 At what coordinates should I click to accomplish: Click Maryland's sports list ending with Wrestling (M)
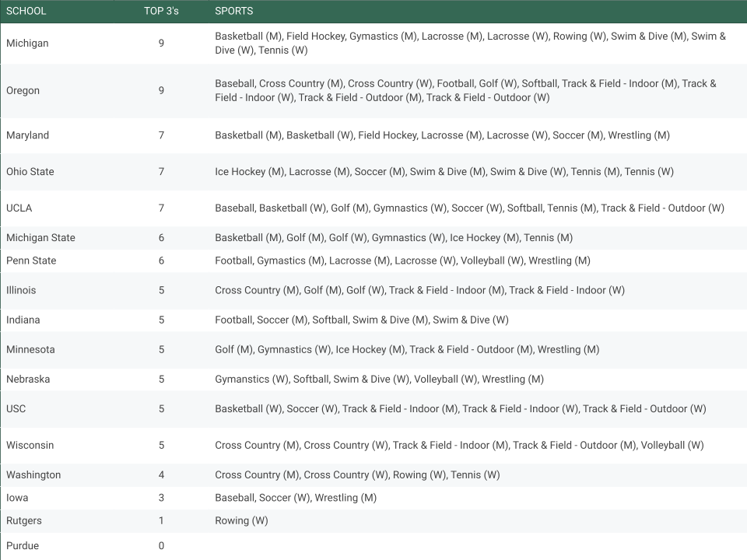(x=442, y=135)
